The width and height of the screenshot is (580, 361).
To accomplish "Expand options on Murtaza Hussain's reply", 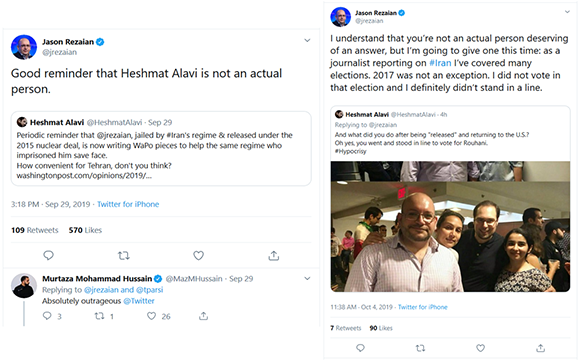I will point(307,278).
